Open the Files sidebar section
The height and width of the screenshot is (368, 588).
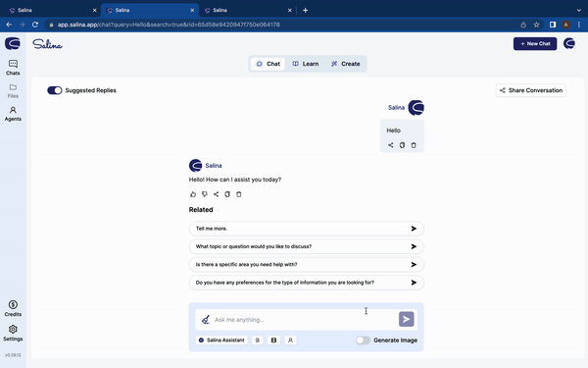(13, 91)
